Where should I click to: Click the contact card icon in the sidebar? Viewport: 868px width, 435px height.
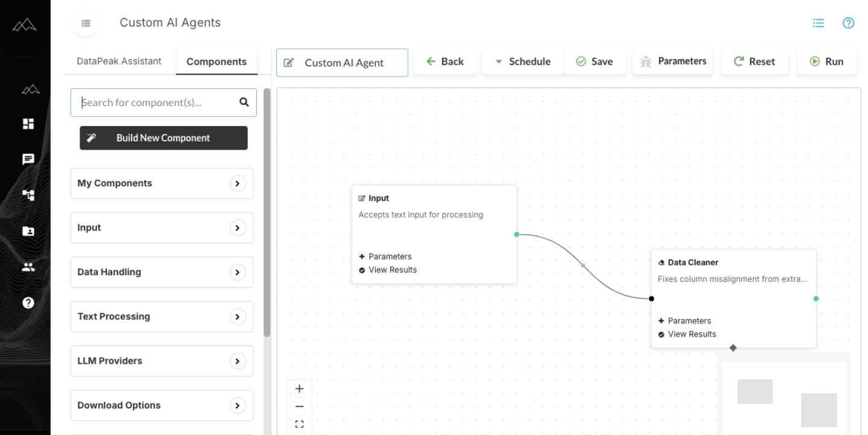tap(28, 230)
